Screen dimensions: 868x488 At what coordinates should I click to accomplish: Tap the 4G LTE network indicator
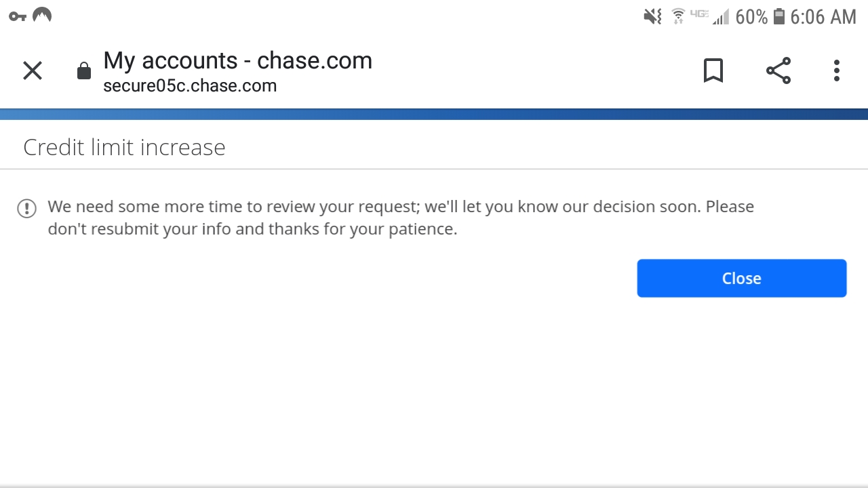698,14
